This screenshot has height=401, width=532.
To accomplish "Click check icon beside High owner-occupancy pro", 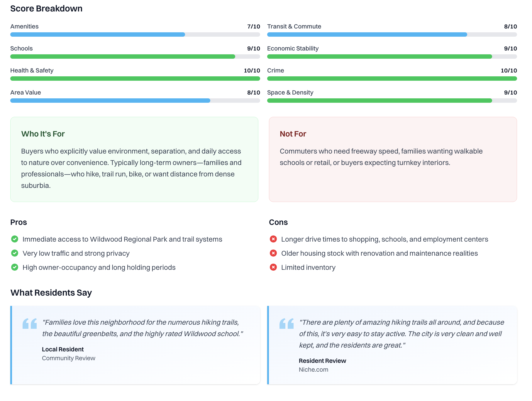I will click(x=15, y=267).
